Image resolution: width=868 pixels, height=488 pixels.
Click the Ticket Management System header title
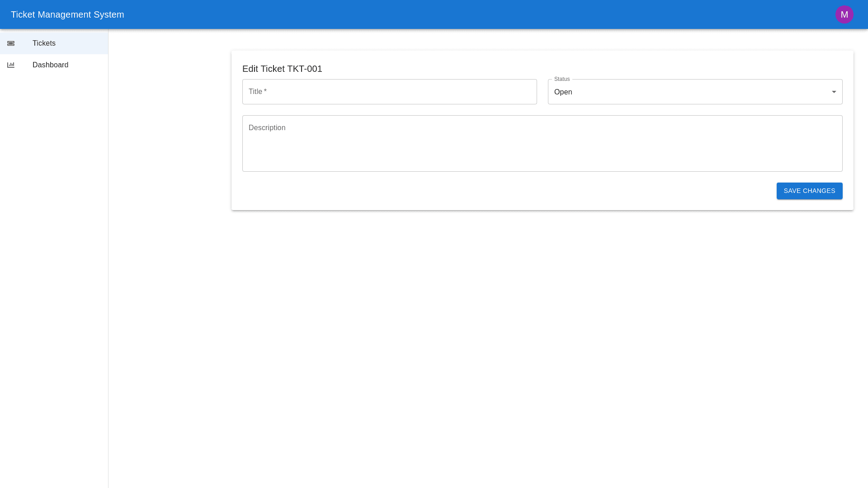pos(67,14)
